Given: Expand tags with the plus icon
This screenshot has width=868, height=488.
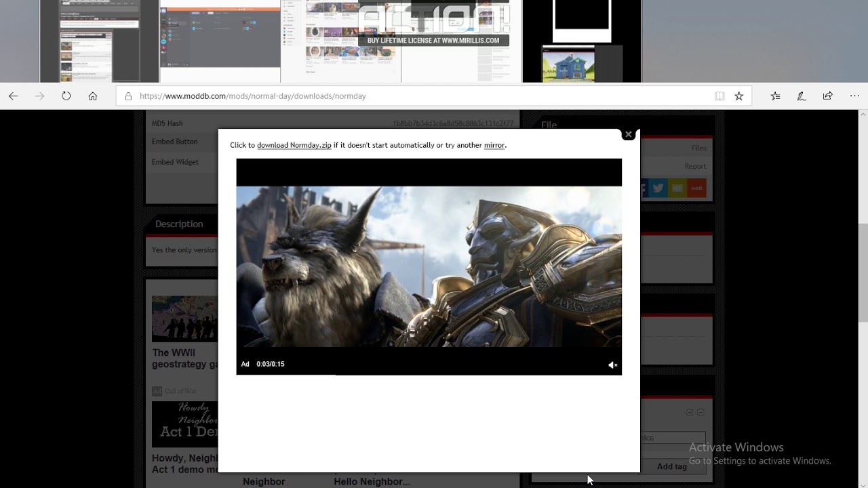Looking at the screenshot, I should tap(690, 412).
